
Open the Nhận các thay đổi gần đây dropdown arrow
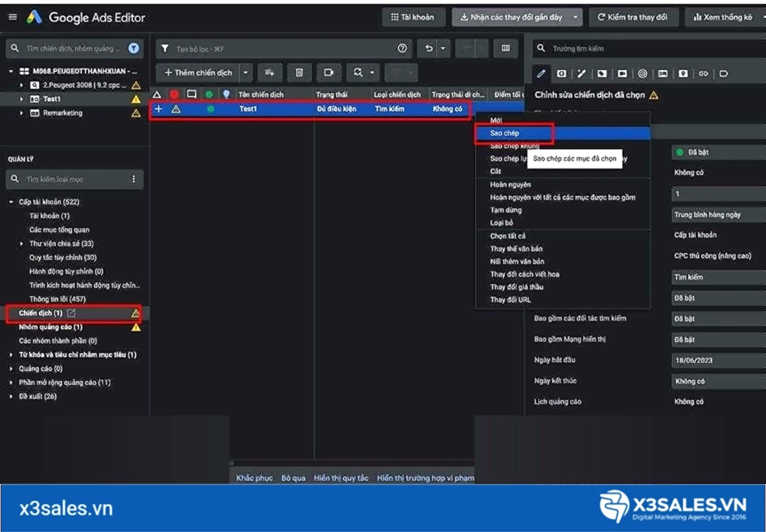pos(575,17)
